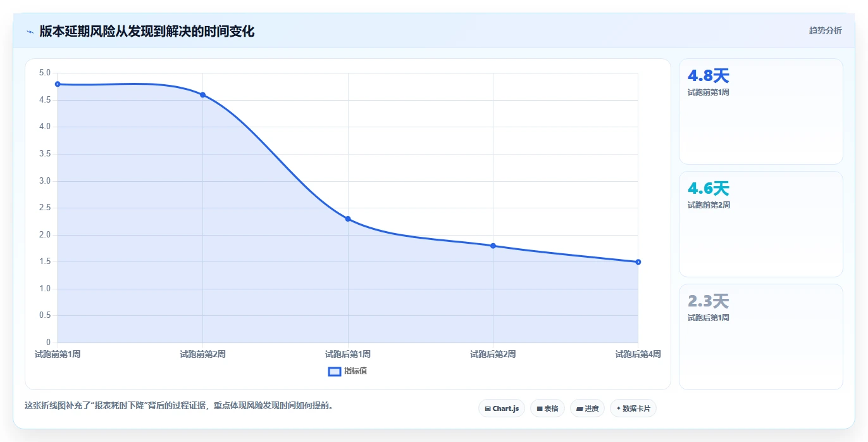The image size is (868, 442).
Task: Click the y-axis value 2.5
Action: pyautogui.click(x=44, y=208)
